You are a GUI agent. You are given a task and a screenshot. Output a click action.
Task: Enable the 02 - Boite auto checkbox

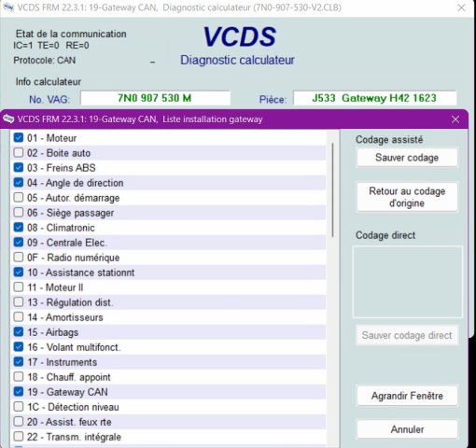[19, 152]
